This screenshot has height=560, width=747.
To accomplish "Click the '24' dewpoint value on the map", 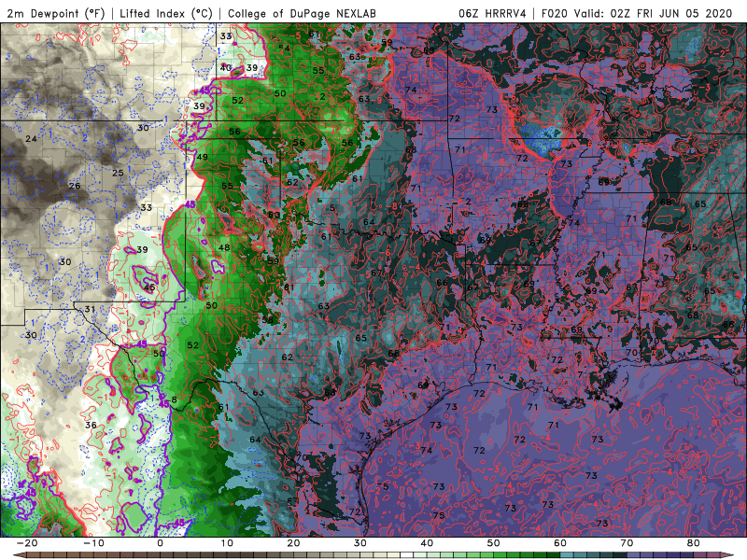I will [31, 139].
